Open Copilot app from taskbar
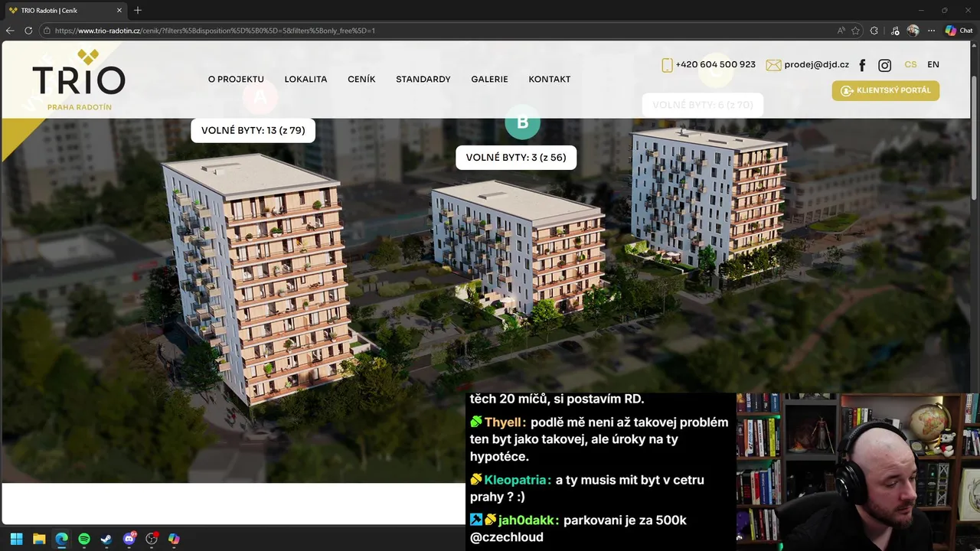 pyautogui.click(x=174, y=539)
